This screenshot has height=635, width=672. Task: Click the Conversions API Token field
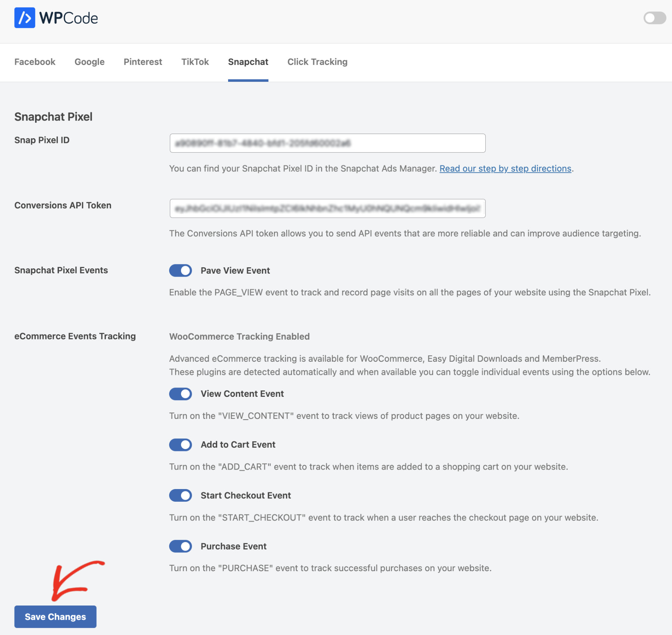(327, 208)
